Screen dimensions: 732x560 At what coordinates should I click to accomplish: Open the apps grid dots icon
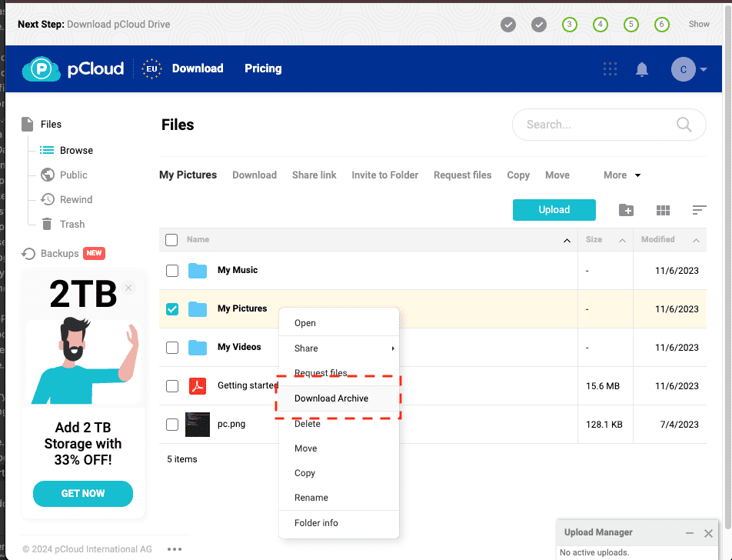610,68
